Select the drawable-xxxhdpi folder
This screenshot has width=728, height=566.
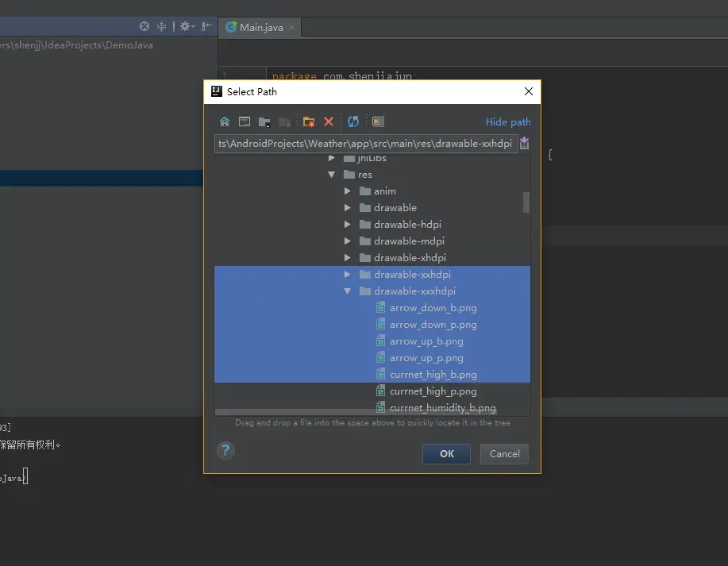click(372, 291)
